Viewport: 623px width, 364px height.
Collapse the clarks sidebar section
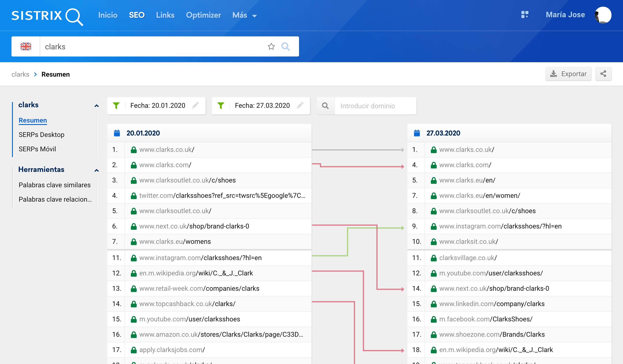pos(97,106)
